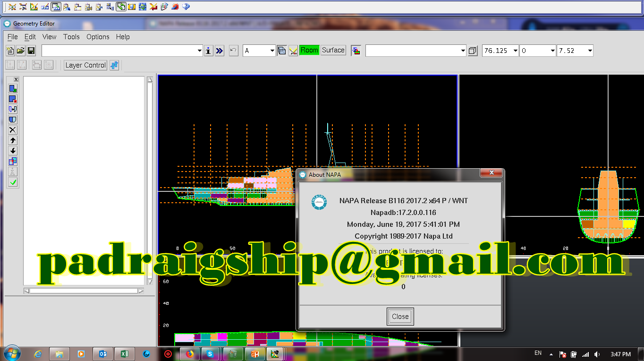Open the 0 coordinate dropdown
This screenshot has width=644, height=361.
(x=552, y=51)
